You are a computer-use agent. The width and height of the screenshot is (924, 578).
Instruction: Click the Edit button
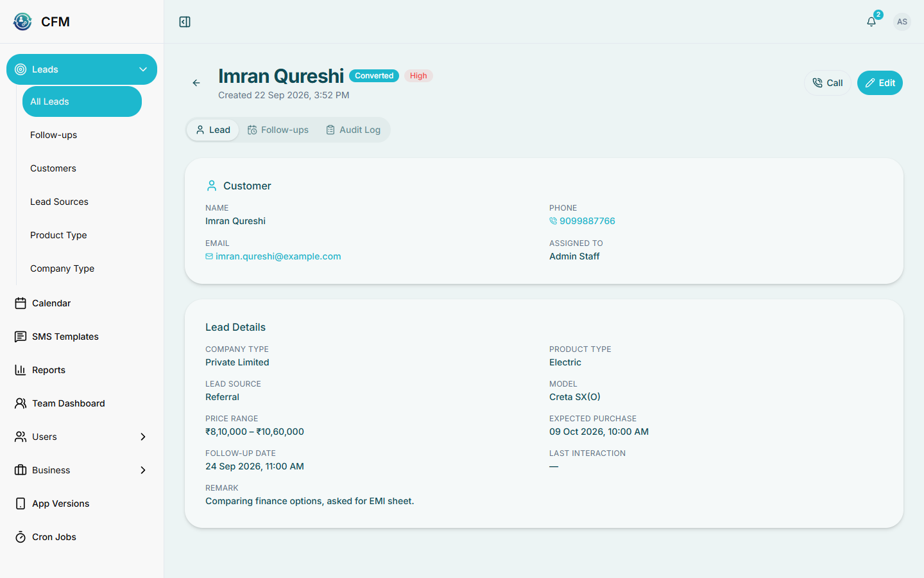click(x=880, y=83)
